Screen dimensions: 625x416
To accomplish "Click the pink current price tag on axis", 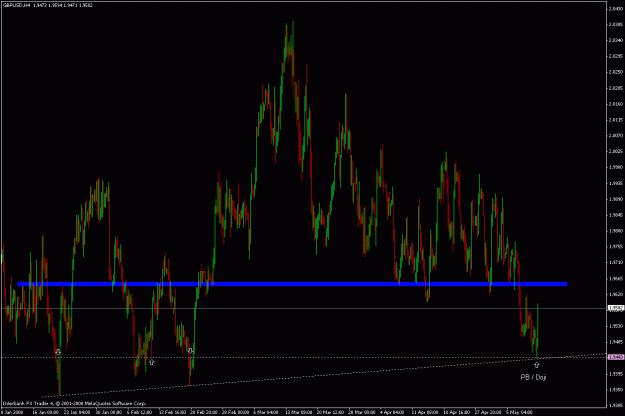I will coord(616,357).
